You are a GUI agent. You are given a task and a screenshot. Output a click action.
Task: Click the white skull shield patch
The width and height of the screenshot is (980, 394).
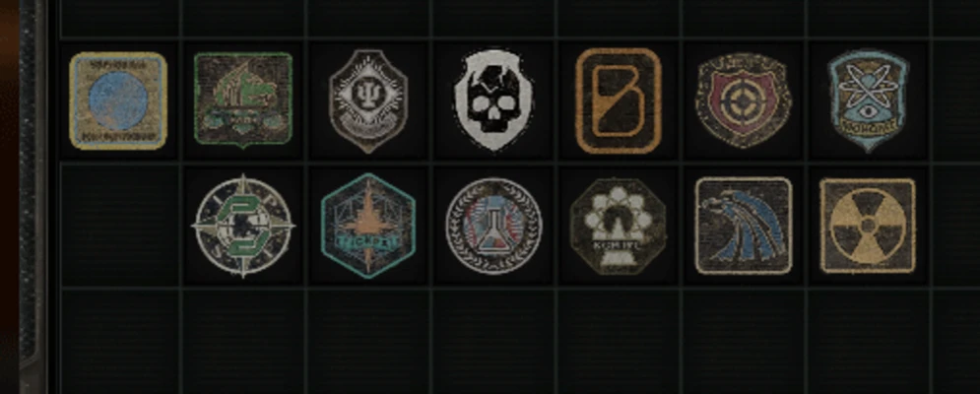tap(493, 99)
